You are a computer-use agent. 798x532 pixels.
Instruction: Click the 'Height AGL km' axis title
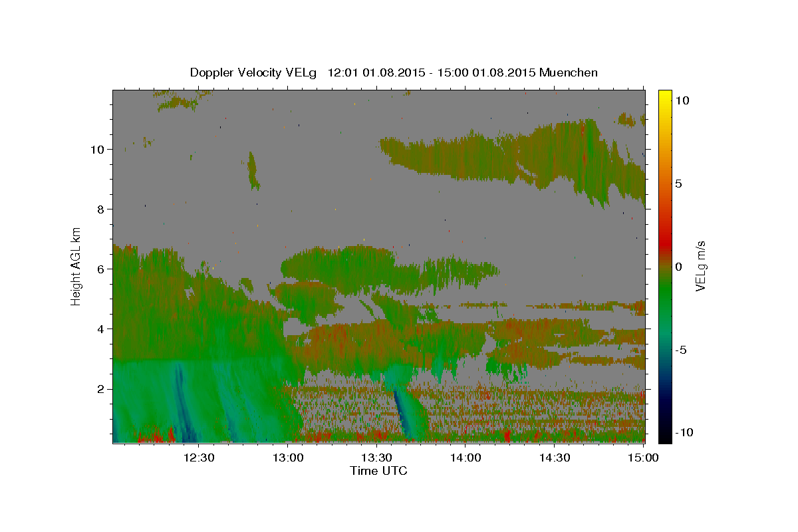[76, 266]
